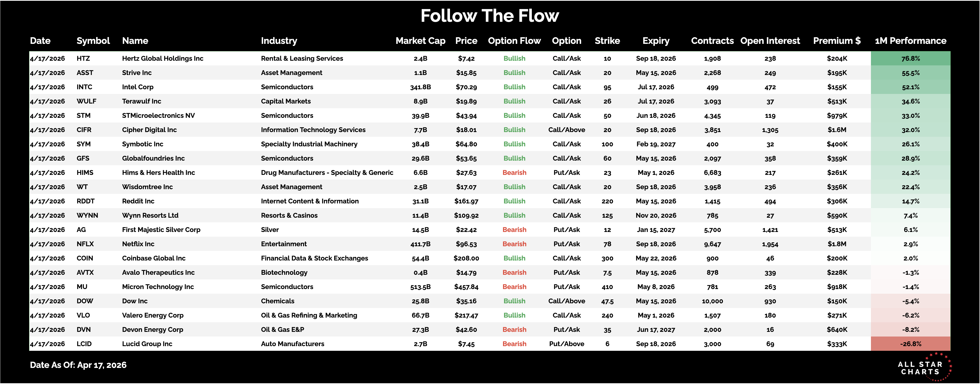Viewport: 980px width, 384px height.
Task: Click the 76.8% green performance cell
Action: [910, 59]
